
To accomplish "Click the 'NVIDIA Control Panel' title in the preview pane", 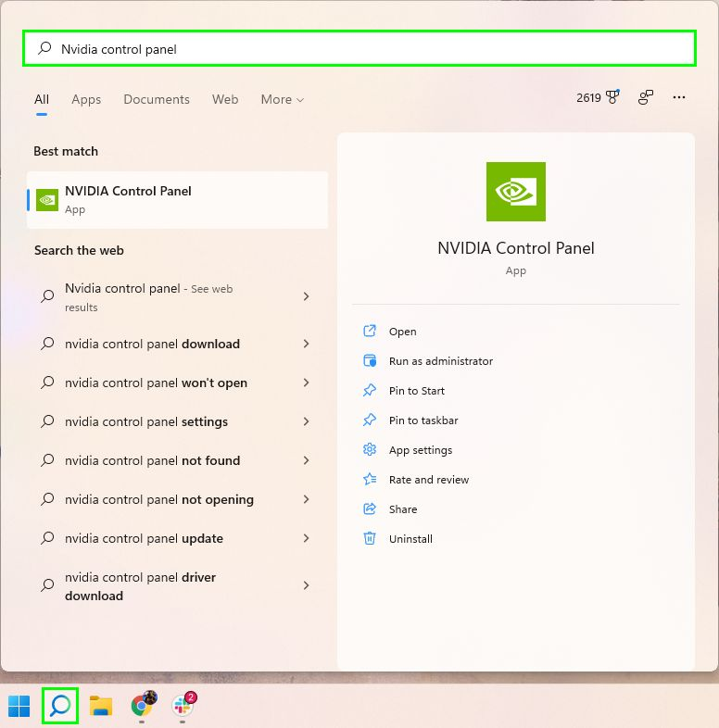I will [x=516, y=248].
